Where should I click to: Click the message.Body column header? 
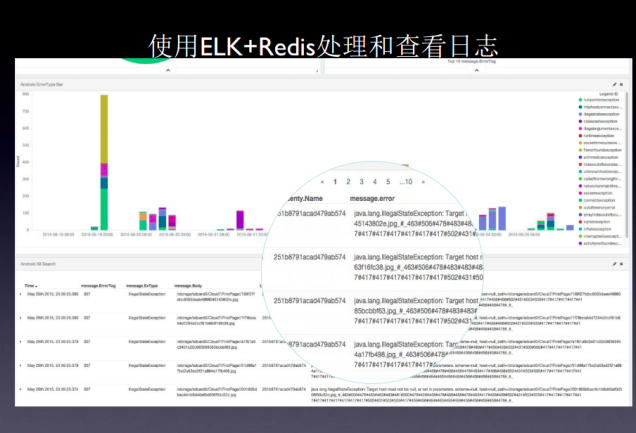[188, 286]
